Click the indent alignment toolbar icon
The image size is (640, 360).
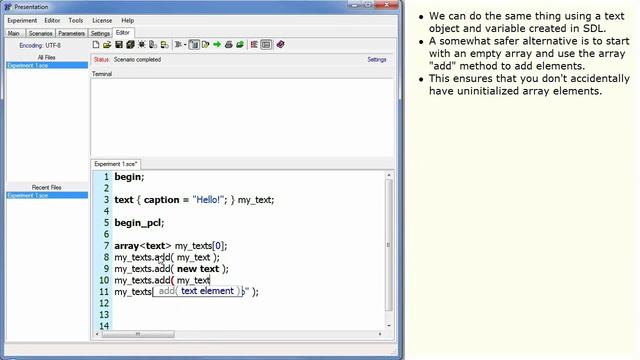pyautogui.click(x=178, y=44)
